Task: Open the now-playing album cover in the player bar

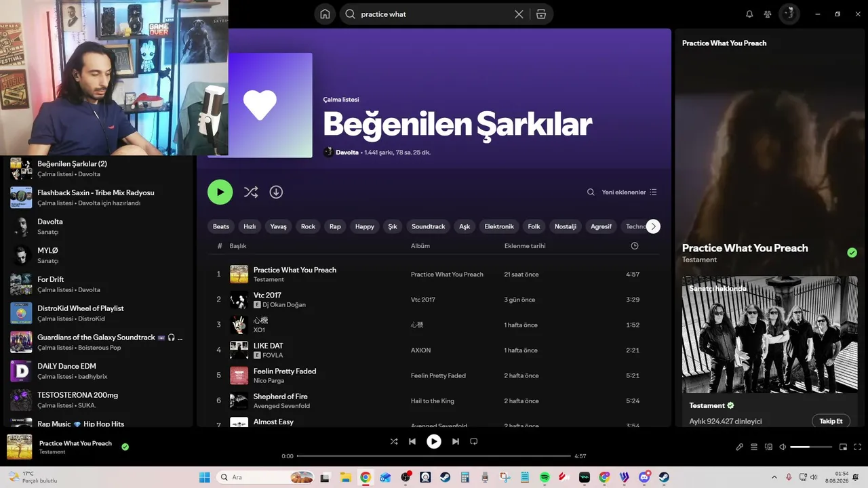Action: pos(20,447)
